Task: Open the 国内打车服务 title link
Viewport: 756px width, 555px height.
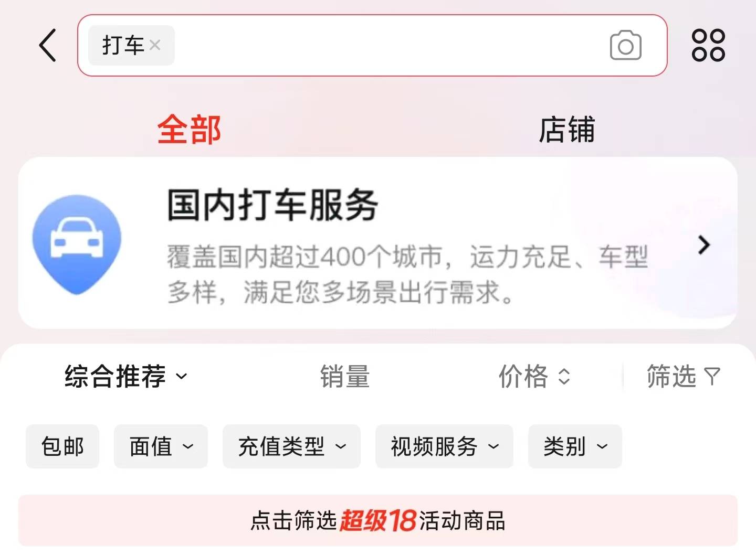Action: point(272,205)
